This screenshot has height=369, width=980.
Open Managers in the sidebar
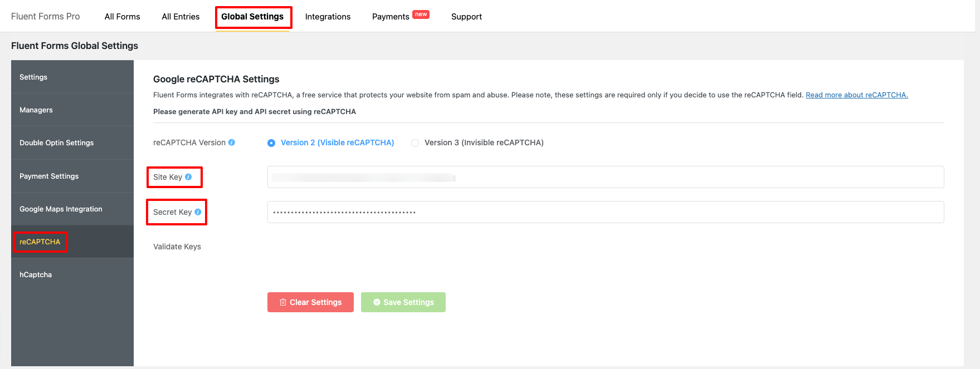point(72,110)
